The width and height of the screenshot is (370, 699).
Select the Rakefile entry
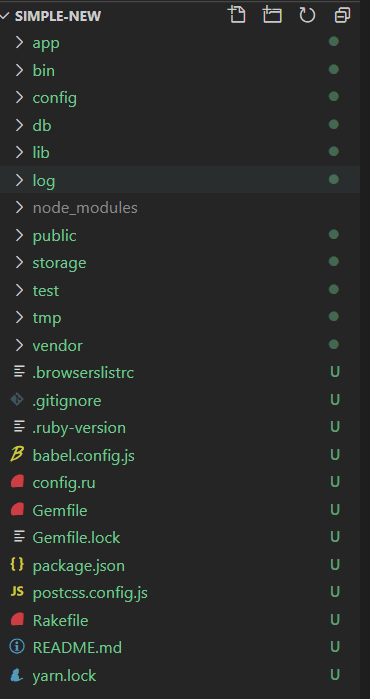[180, 620]
